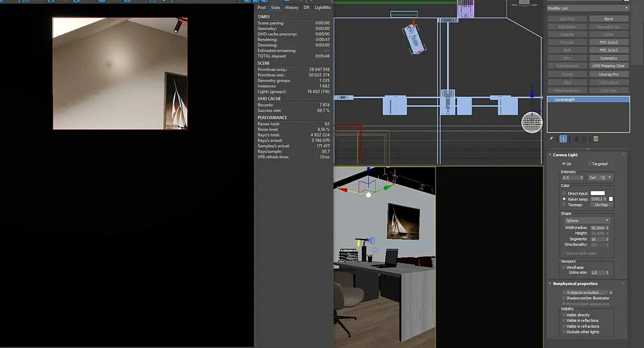The width and height of the screenshot is (644, 348).
Task: Toggle the Occlude other lights checkbox
Action: [x=564, y=332]
